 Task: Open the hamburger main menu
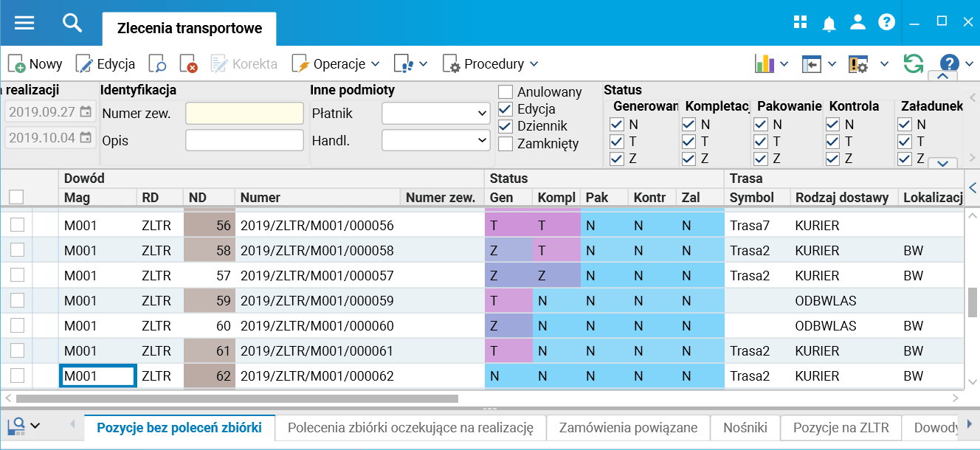tap(24, 22)
